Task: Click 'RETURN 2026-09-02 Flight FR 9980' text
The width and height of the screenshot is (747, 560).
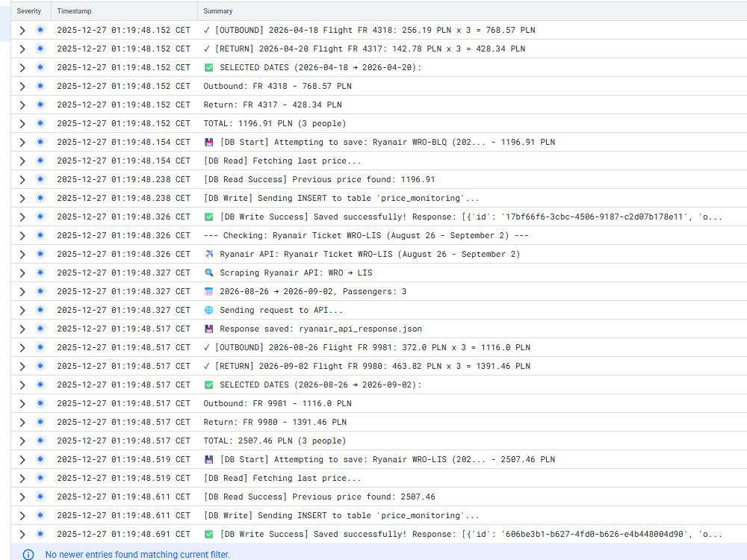Action: [x=300, y=366]
